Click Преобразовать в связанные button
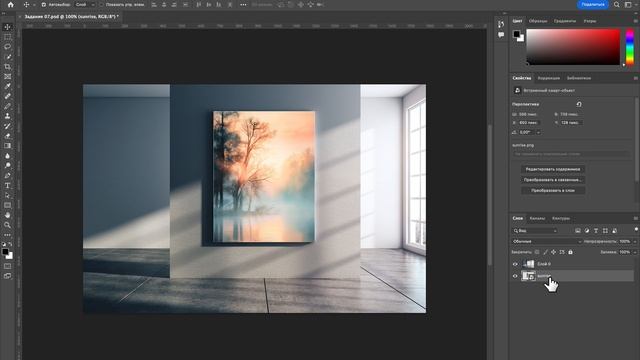Viewport: 640px width, 360px height. point(553,180)
